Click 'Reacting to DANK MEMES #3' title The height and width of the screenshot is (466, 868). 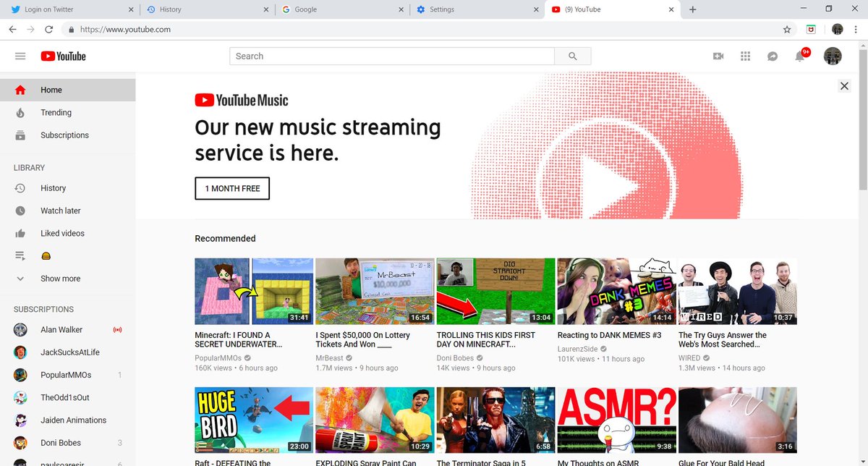[609, 335]
